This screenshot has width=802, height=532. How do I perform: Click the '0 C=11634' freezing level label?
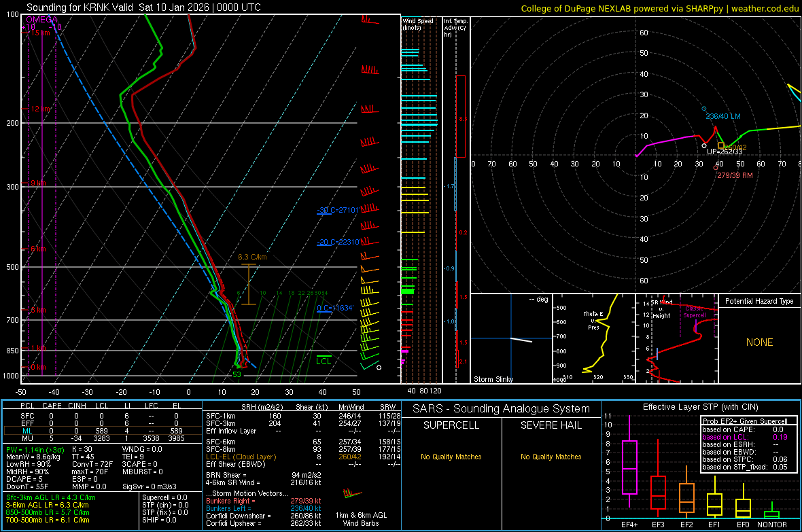pyautogui.click(x=335, y=308)
